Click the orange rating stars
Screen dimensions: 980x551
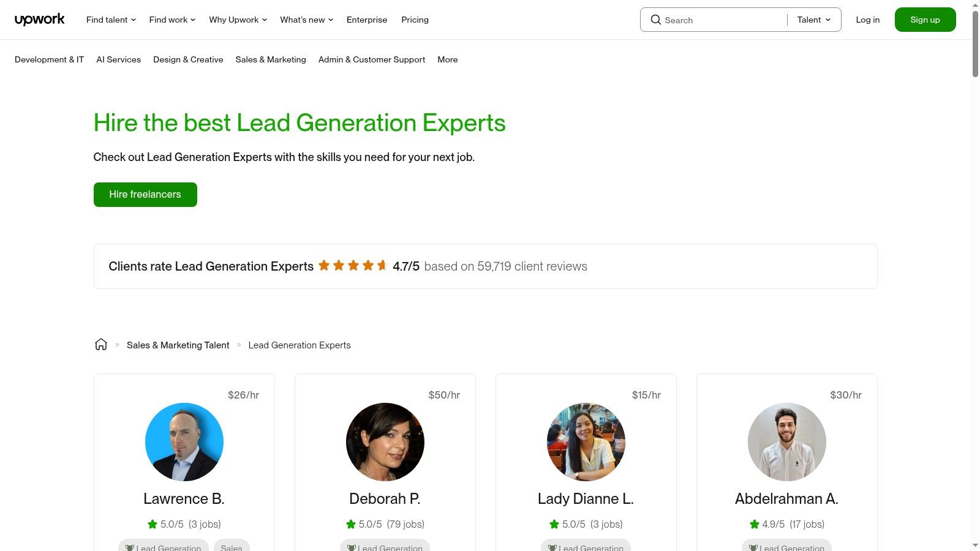[x=353, y=266]
